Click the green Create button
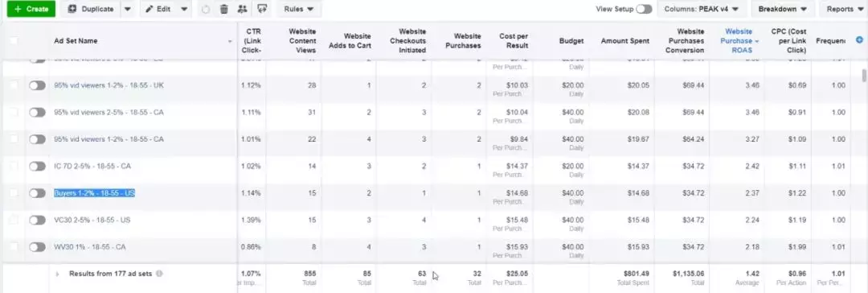868x293 pixels. point(31,9)
